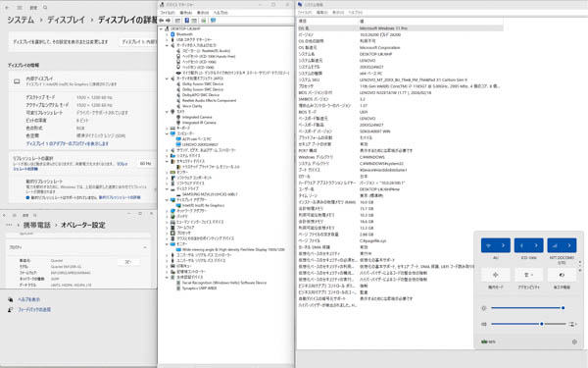Click the hamburger menu icon in Display settings
Screen dimensions: 588x368
tap(20, 8)
